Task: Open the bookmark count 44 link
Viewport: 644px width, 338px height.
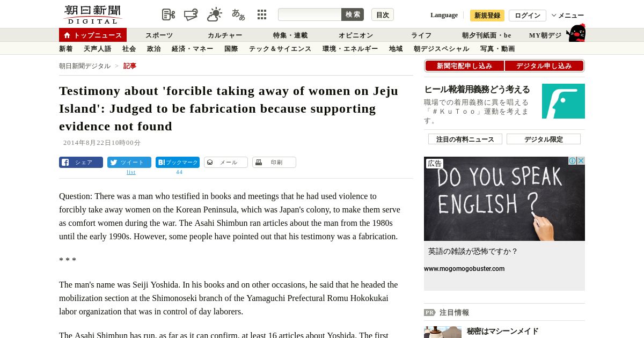Action: click(x=179, y=172)
